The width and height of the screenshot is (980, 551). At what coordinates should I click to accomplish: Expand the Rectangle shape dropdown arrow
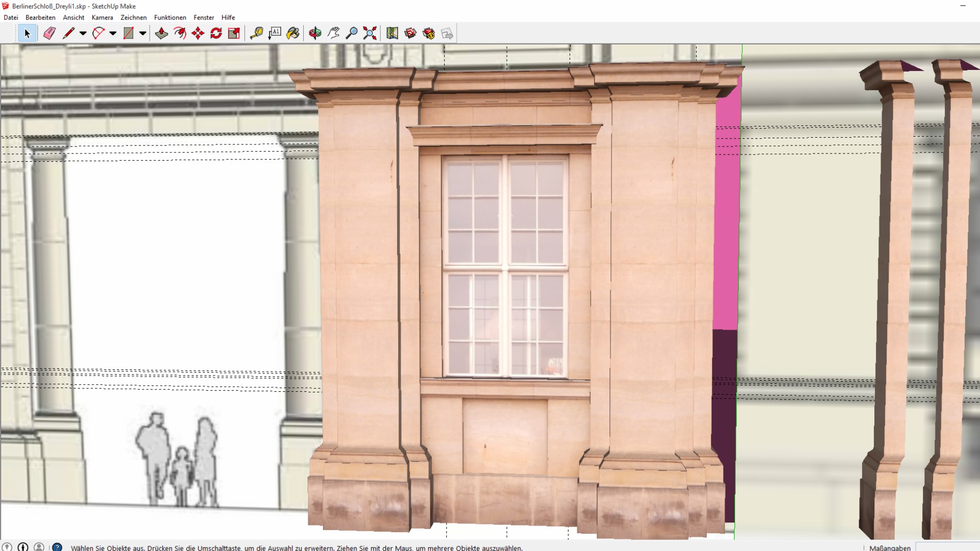click(x=143, y=34)
